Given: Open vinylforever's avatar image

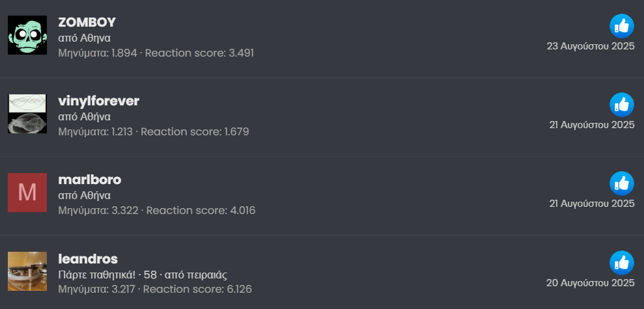Looking at the screenshot, I should tap(27, 114).
